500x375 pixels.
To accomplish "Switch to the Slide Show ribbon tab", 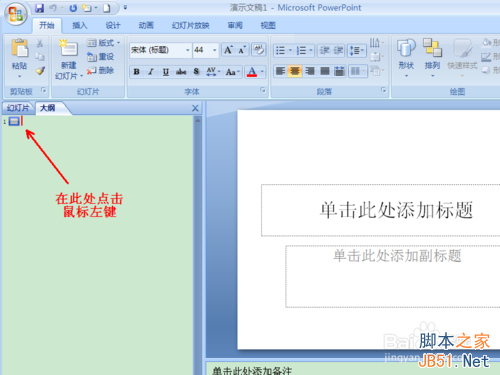I will pos(190,25).
